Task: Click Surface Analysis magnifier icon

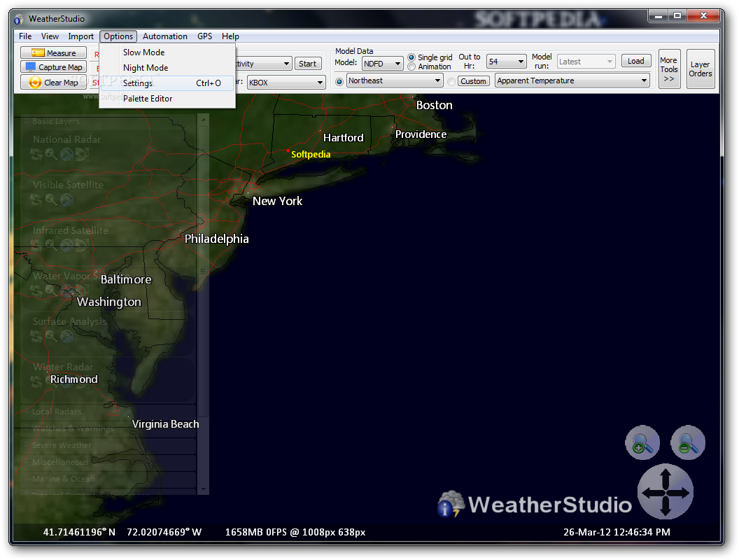Action: pyautogui.click(x=51, y=336)
